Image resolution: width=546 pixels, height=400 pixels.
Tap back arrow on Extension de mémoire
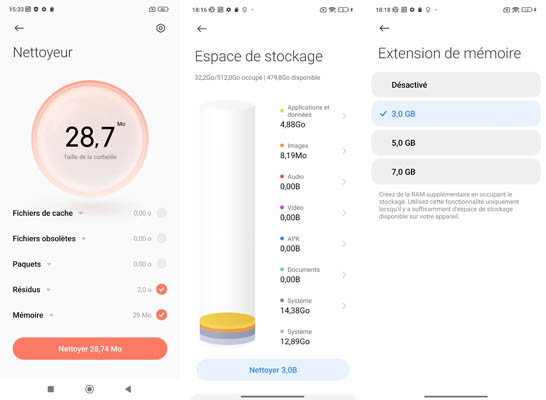point(384,28)
